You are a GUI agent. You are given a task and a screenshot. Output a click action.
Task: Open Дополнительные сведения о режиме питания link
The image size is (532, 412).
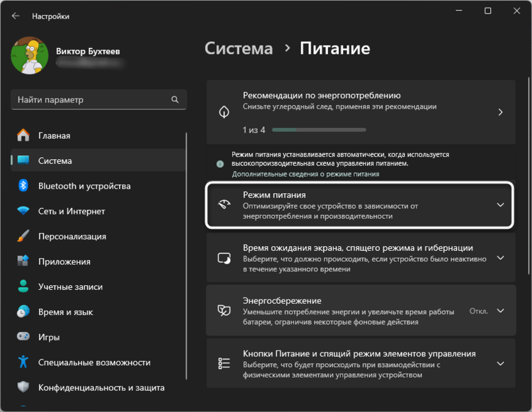tap(306, 174)
